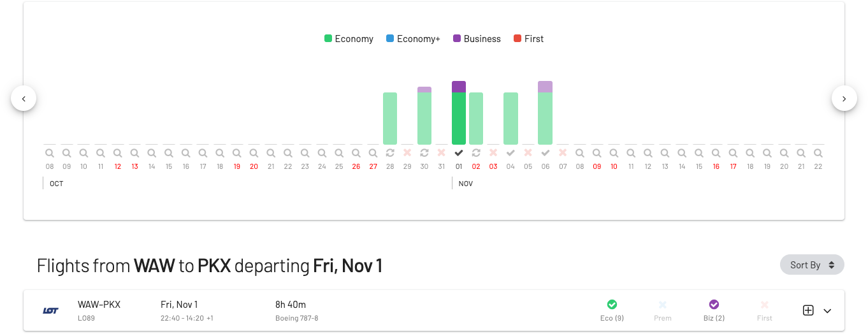Viewport: 868px width, 334px height.
Task: Open the Sort By dropdown
Action: pos(812,265)
